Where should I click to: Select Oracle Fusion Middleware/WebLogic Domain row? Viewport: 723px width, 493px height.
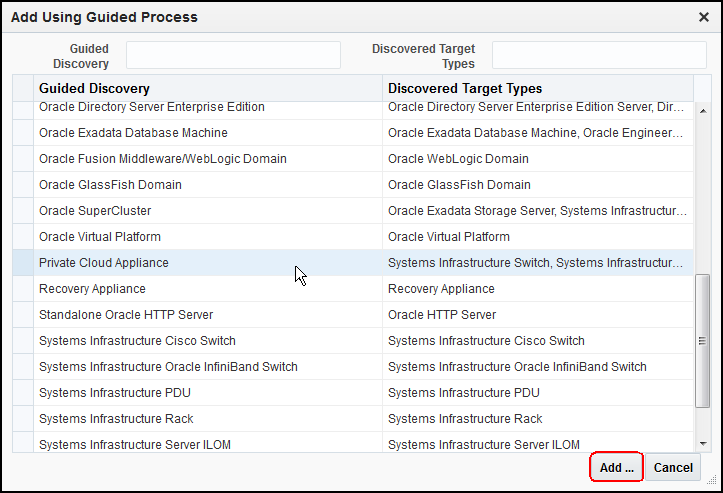point(162,159)
